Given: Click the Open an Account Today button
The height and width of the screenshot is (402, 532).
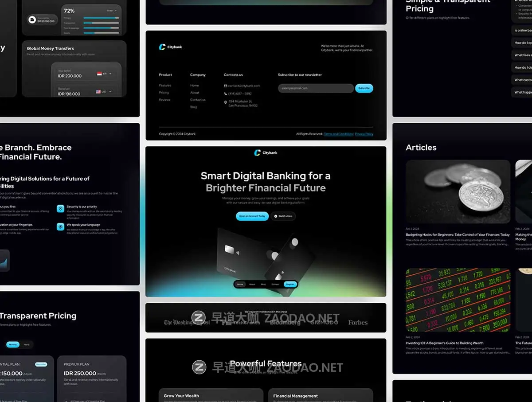Looking at the screenshot, I should pos(252,216).
